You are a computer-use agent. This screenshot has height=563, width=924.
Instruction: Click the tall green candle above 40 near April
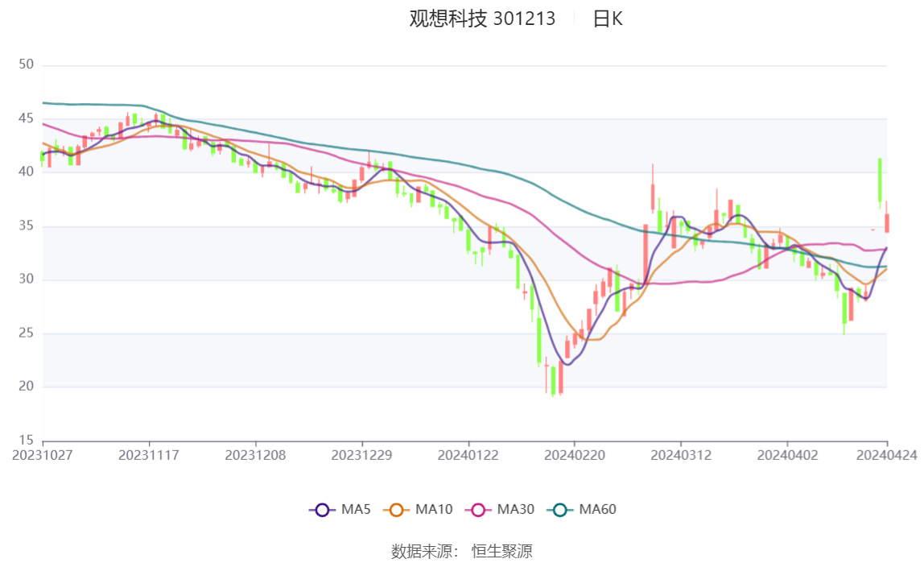(x=880, y=179)
